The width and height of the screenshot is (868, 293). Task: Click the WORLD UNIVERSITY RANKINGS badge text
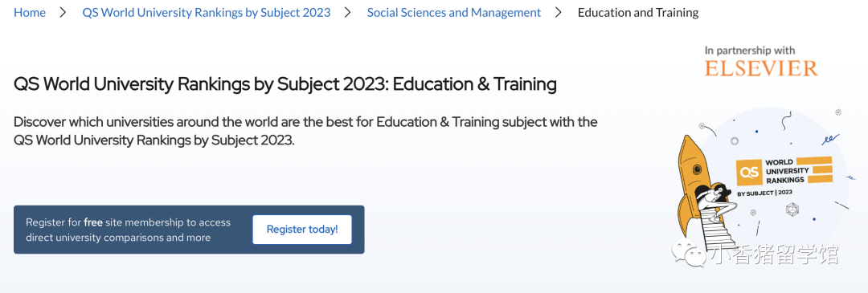pos(784,171)
